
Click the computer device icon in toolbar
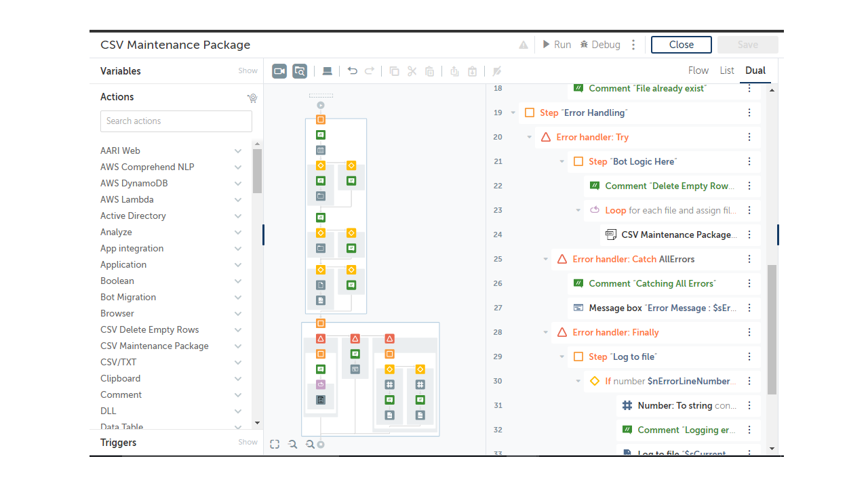pos(327,71)
